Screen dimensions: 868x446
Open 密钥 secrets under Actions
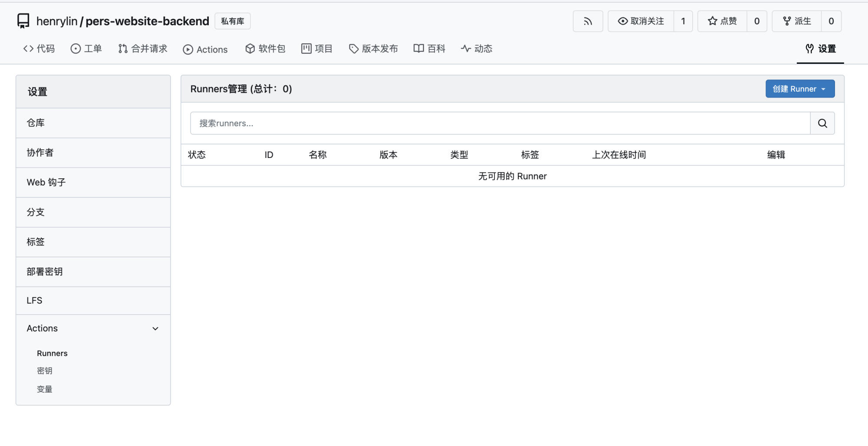pyautogui.click(x=45, y=371)
